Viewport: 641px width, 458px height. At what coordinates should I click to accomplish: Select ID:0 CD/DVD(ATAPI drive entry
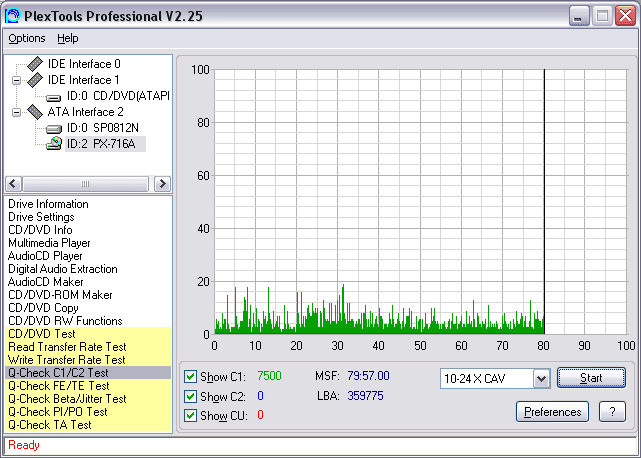[118, 96]
